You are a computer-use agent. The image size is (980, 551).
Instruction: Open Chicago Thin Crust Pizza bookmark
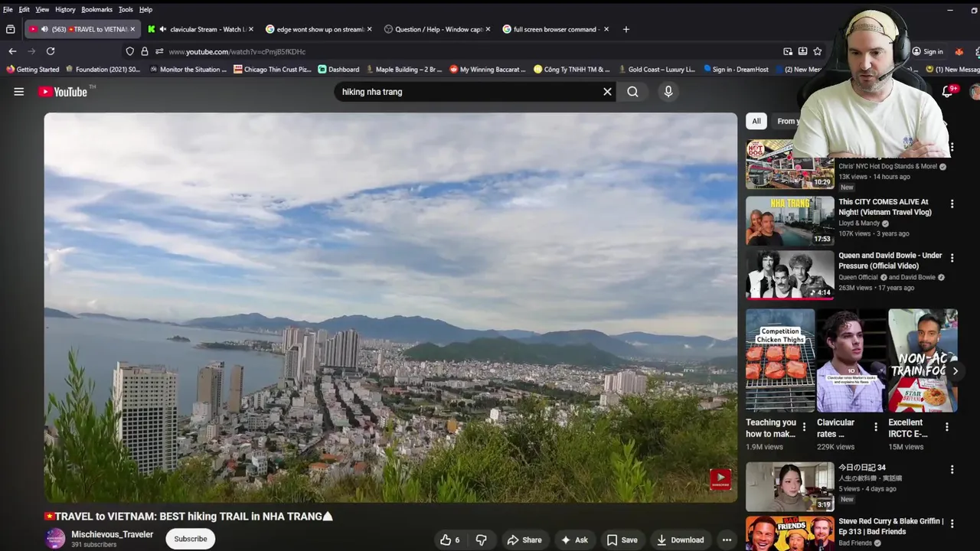tap(273, 69)
